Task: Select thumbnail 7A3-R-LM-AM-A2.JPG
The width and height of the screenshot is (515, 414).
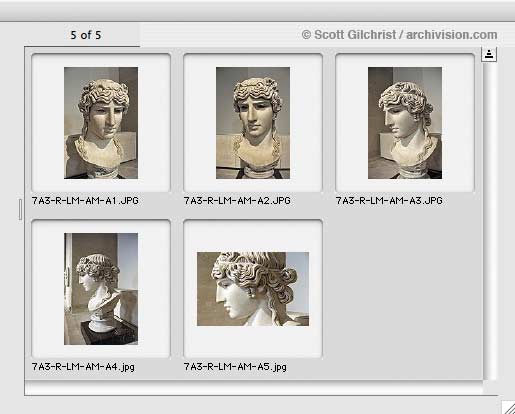Action: (x=253, y=123)
